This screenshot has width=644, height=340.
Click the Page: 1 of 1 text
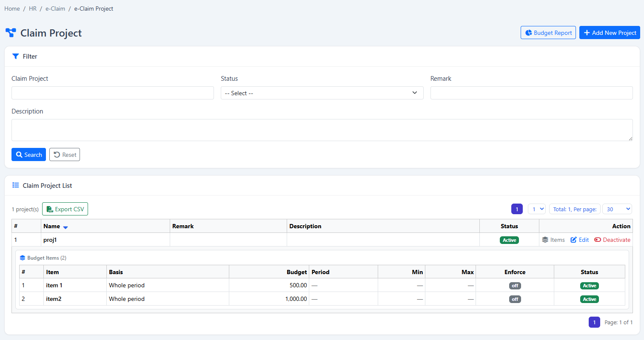coord(618,322)
